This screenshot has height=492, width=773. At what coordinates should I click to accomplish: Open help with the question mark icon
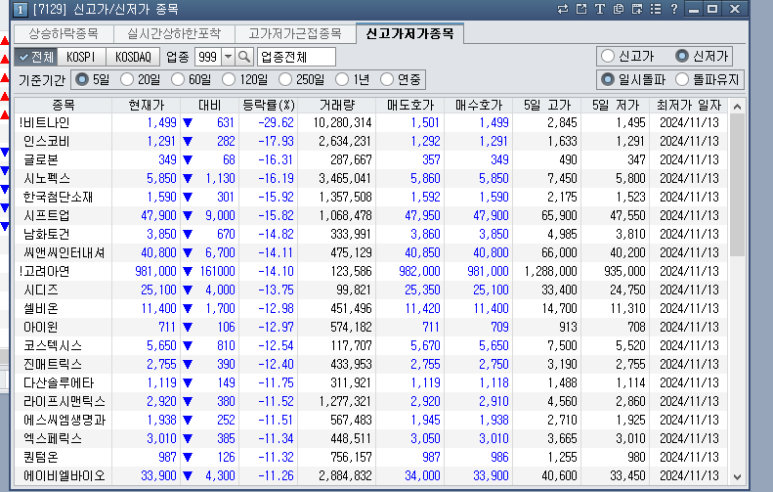673,9
